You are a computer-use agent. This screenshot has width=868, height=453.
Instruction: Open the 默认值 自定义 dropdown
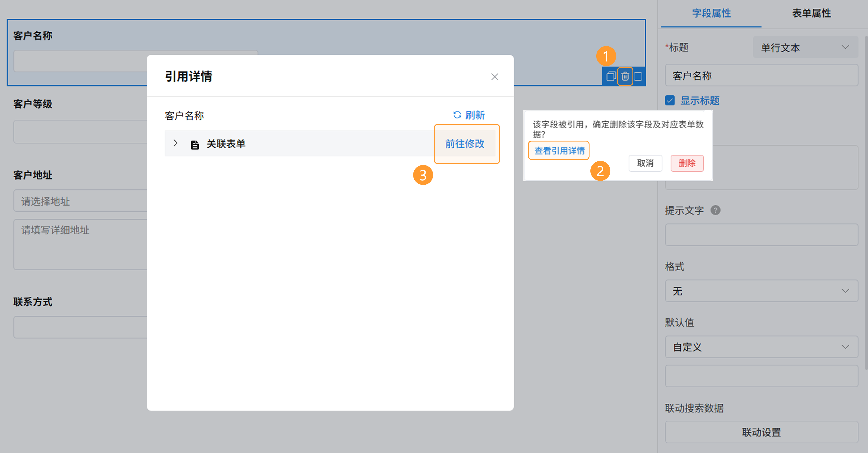click(761, 347)
